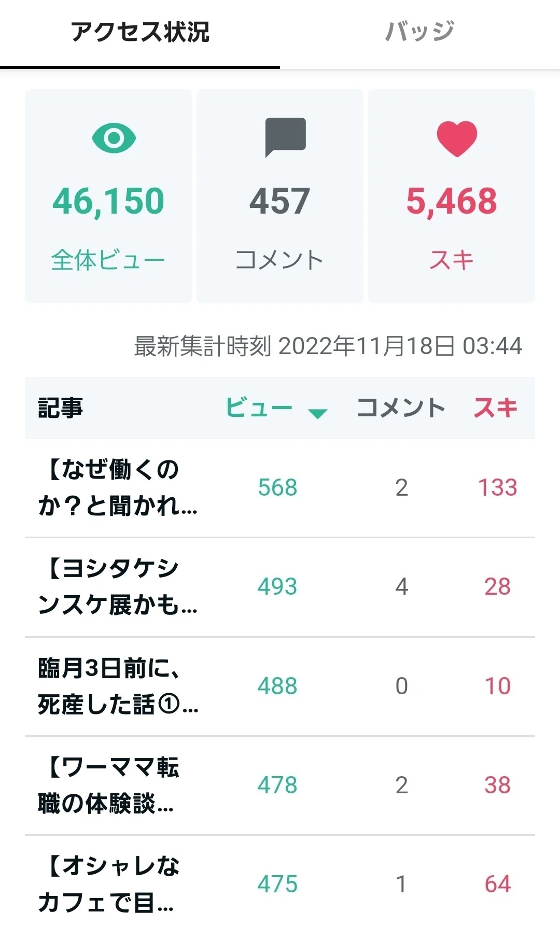Open the 全体ビュー 46,150 card

tap(108, 196)
